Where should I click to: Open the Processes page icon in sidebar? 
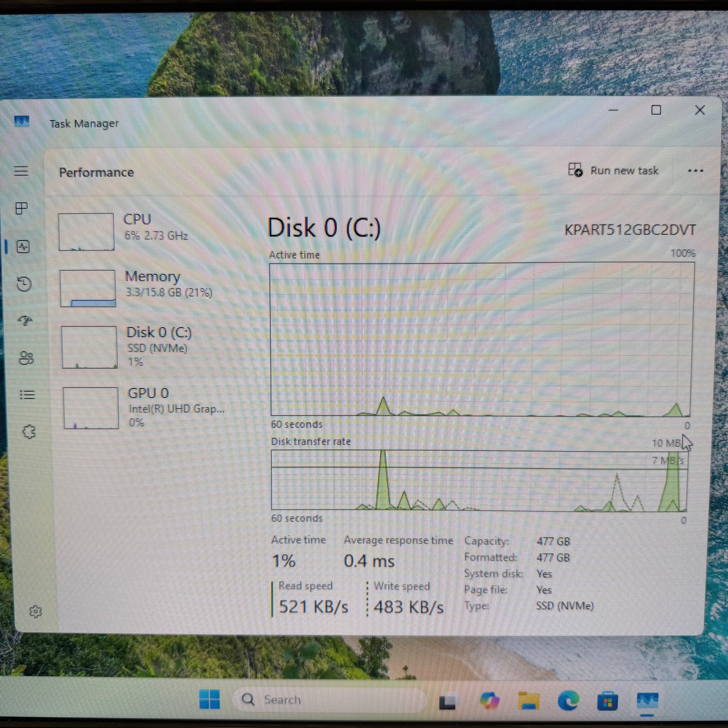click(x=21, y=208)
